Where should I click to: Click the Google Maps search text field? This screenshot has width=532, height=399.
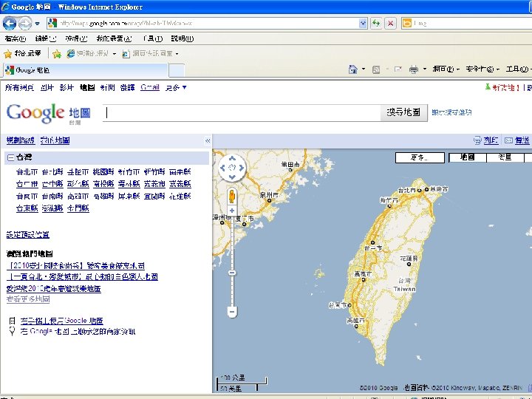coord(242,112)
